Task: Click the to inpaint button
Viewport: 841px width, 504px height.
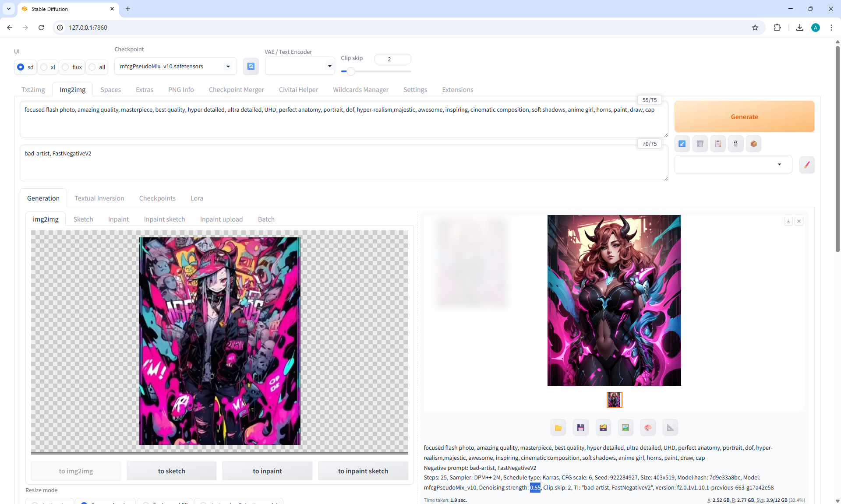Action: click(267, 471)
